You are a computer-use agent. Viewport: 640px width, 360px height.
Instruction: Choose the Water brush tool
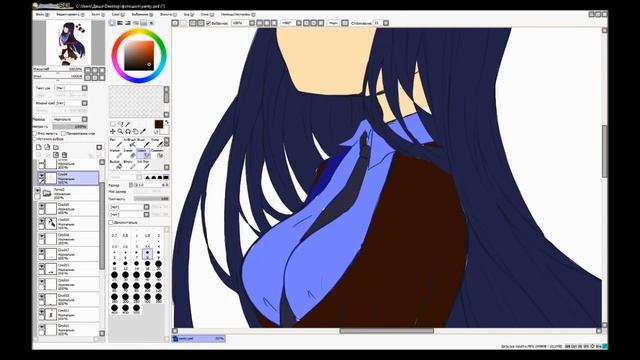tap(157, 143)
